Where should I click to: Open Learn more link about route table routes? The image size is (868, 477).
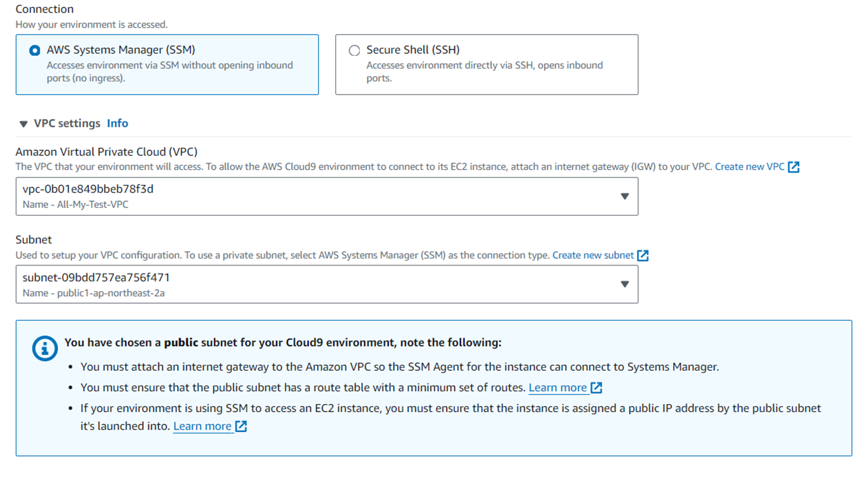click(557, 388)
